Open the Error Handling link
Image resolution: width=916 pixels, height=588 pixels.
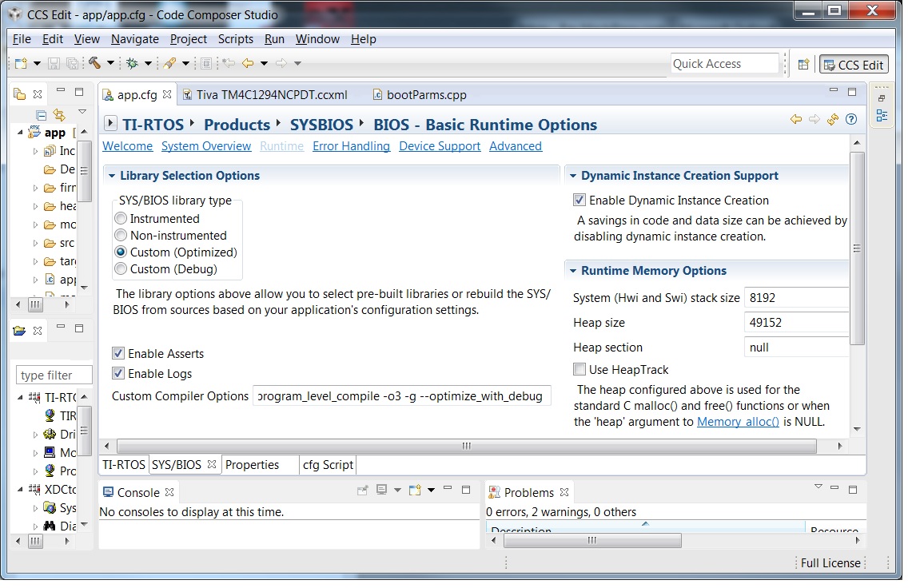point(351,146)
